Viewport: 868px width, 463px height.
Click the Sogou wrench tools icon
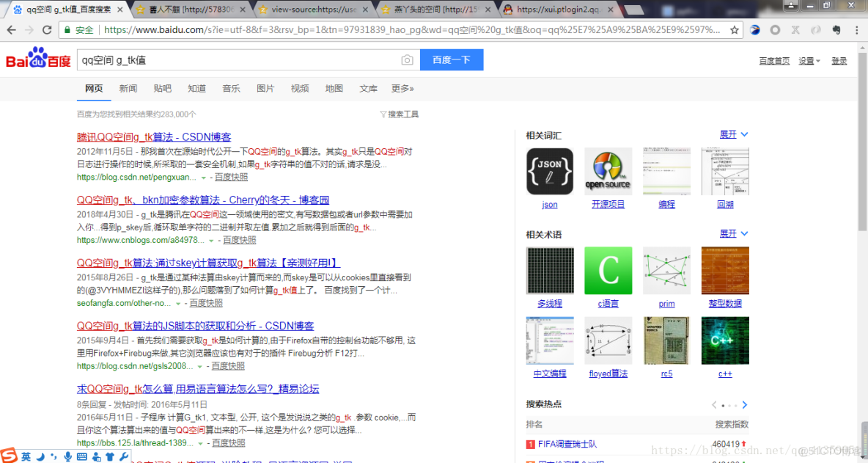point(123,456)
